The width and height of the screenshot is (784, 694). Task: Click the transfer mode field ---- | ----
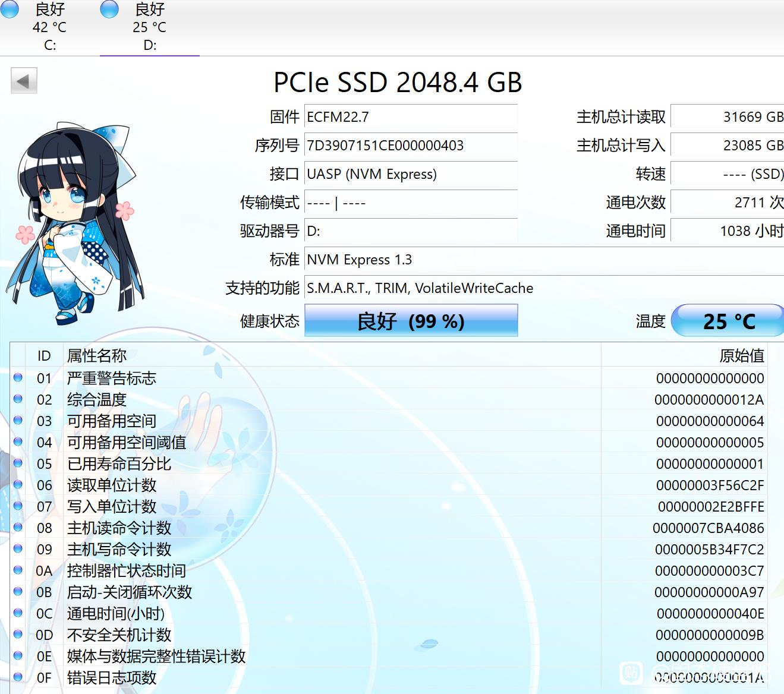[x=411, y=203]
